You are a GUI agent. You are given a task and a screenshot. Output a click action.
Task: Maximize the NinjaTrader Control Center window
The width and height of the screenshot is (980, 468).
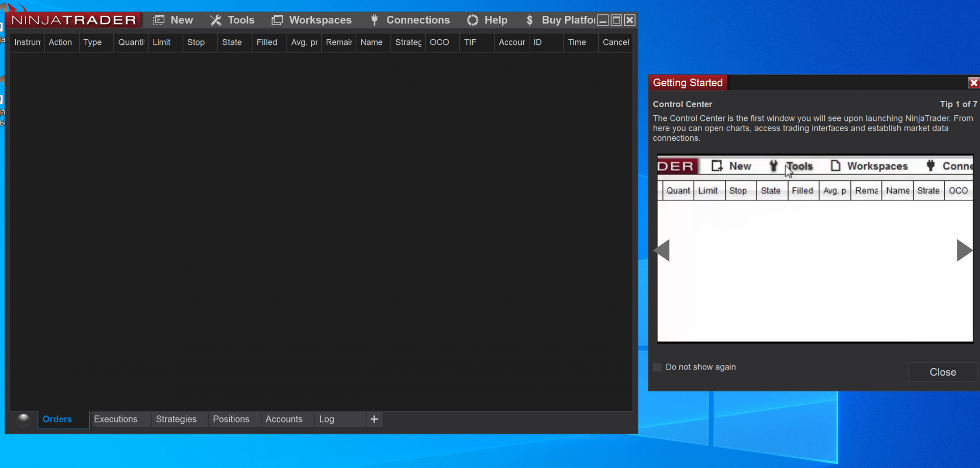pos(617,20)
